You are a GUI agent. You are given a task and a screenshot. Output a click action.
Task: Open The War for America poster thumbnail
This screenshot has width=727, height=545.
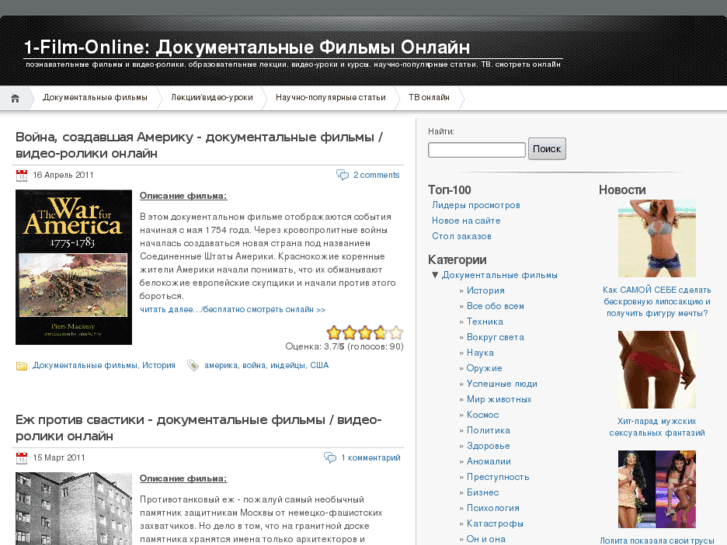click(74, 267)
